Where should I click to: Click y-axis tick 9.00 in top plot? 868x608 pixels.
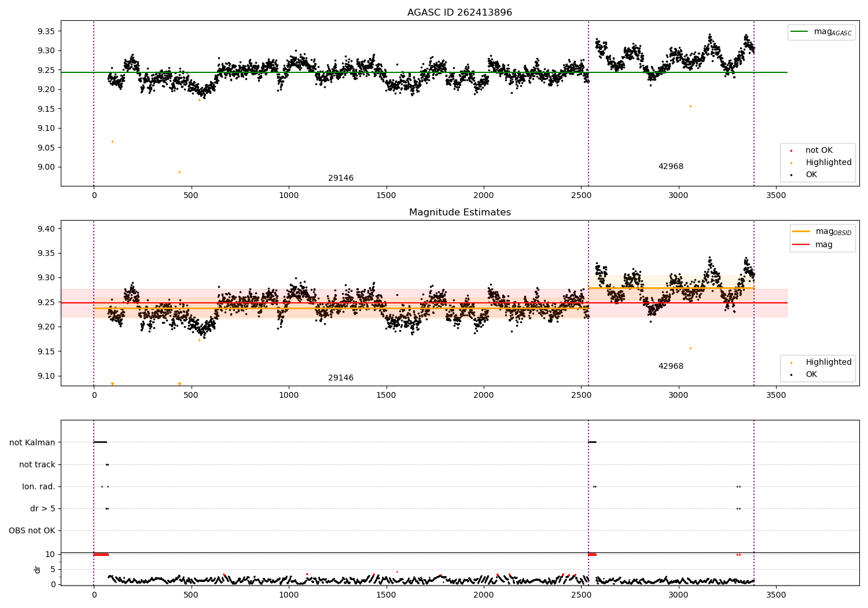[46, 167]
